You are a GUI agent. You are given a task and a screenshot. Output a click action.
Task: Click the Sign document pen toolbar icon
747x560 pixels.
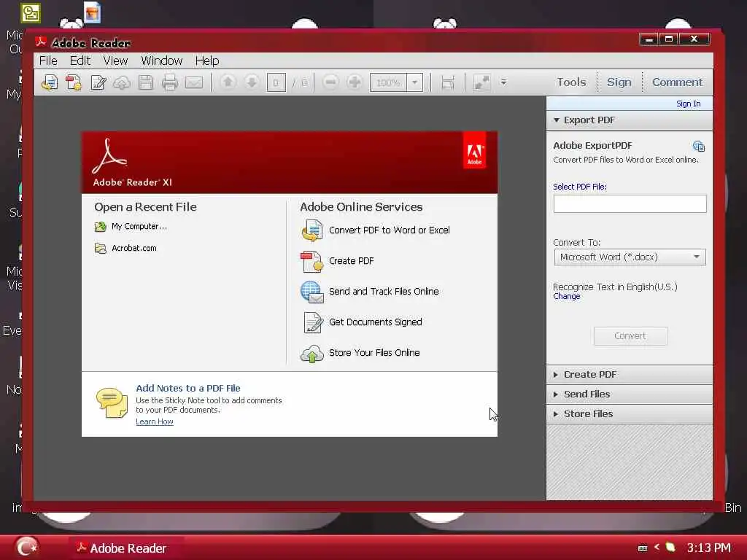coord(98,82)
